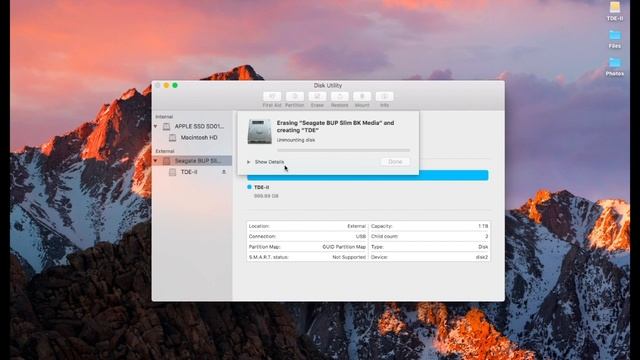Click the 'GUID Partition Map' value
Viewport: 640px width, 360px height.
pyautogui.click(x=344, y=247)
